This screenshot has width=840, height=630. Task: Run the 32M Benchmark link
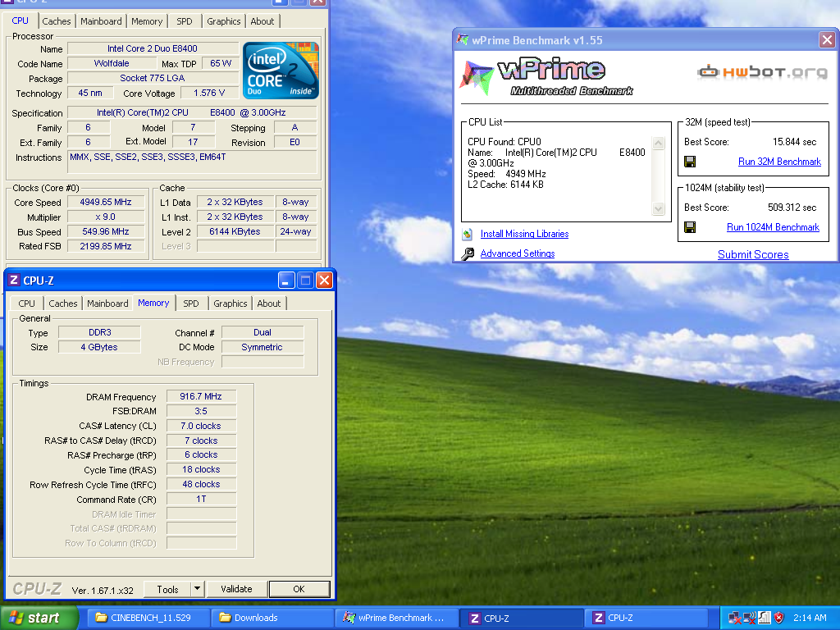tap(779, 162)
